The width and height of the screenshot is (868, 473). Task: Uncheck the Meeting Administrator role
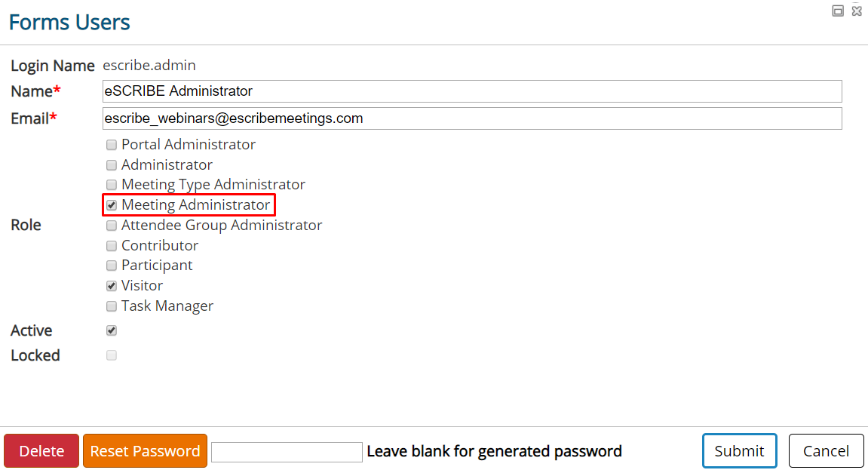(x=111, y=204)
